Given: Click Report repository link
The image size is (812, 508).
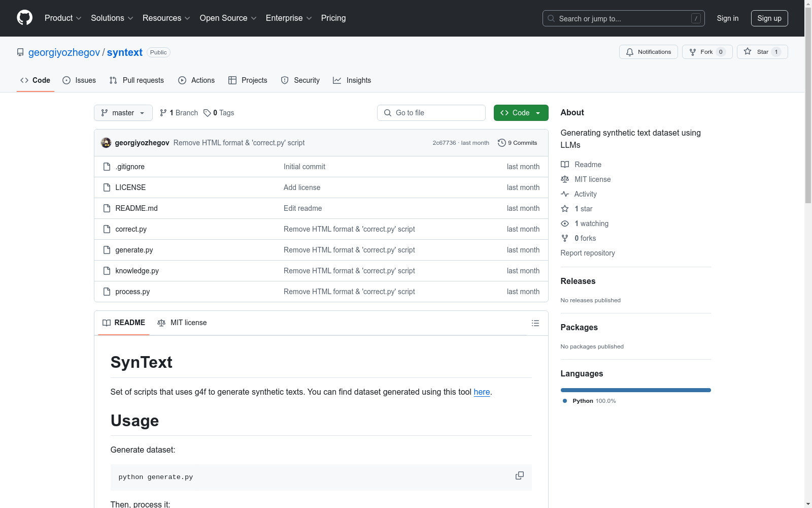Looking at the screenshot, I should point(588,253).
